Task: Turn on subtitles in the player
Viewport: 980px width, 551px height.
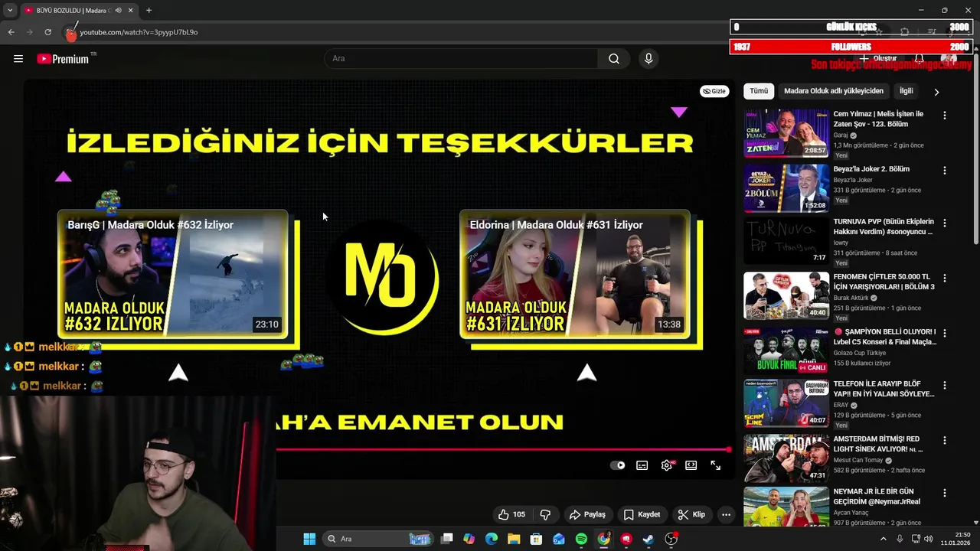Action: [x=642, y=465]
